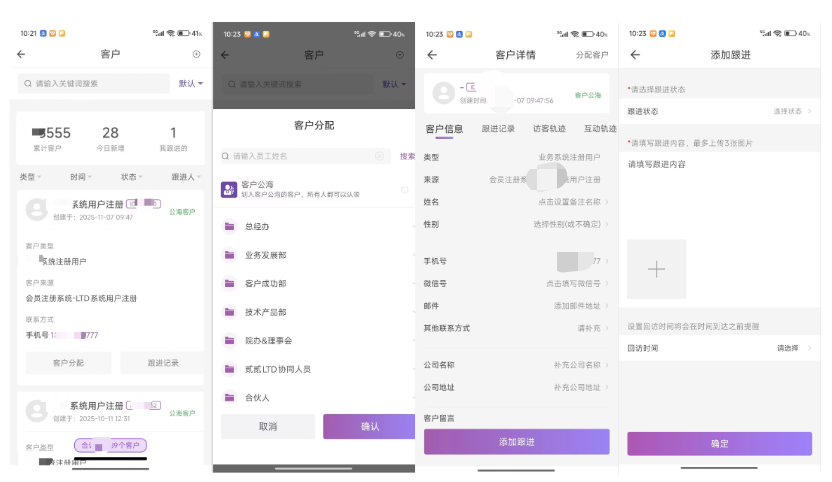Click 分配客户 in 客户详情 header

592,55
